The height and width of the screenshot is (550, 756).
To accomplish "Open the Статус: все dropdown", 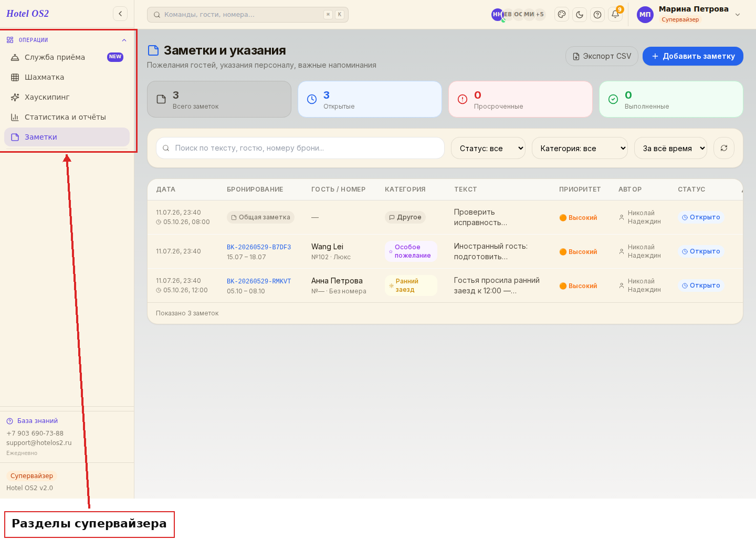I will pos(488,148).
